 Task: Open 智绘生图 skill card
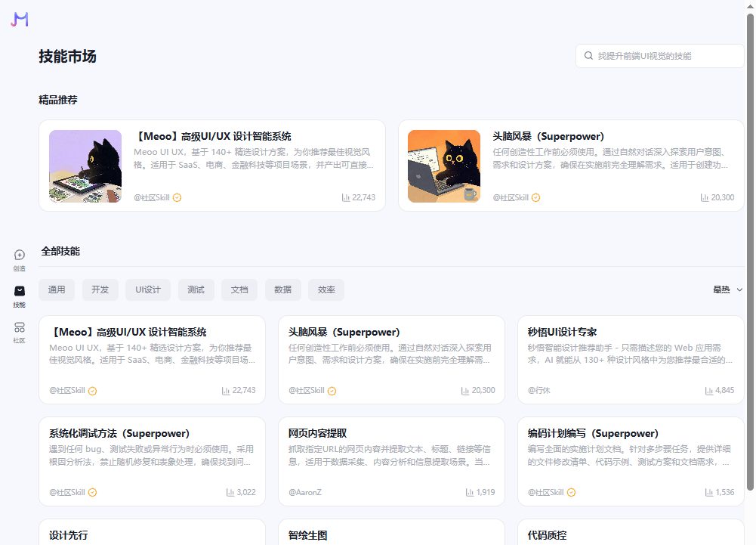[x=391, y=532]
